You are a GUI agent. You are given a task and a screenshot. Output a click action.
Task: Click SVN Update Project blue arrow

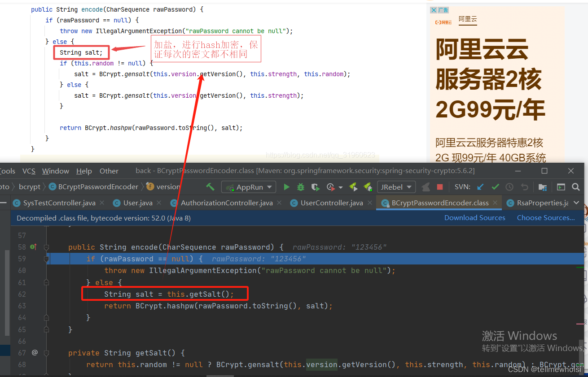pos(480,187)
